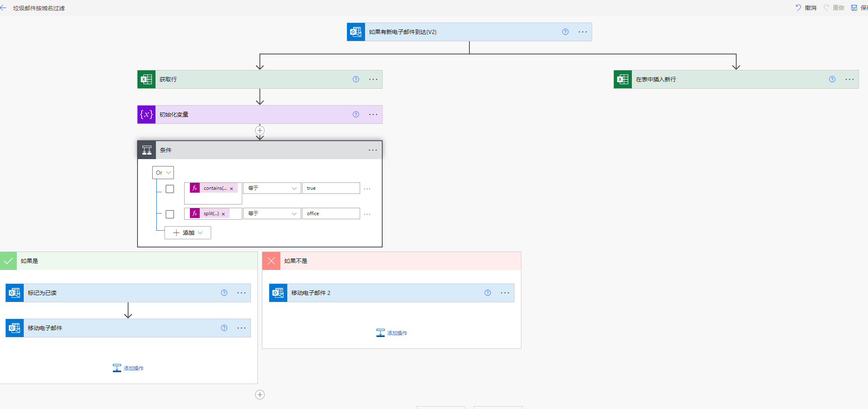Click the 条件 card title text

pyautogui.click(x=166, y=150)
